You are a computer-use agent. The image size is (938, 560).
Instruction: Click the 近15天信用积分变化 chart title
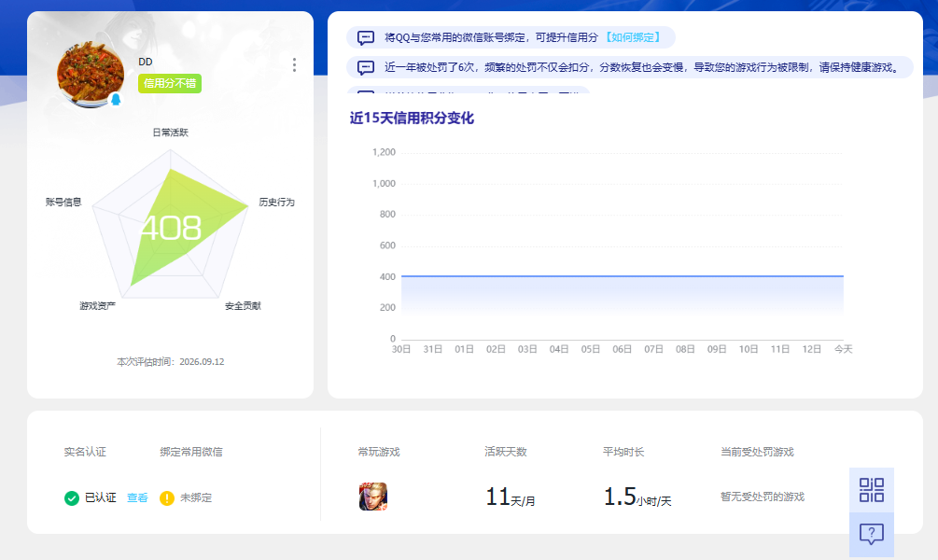tap(412, 118)
